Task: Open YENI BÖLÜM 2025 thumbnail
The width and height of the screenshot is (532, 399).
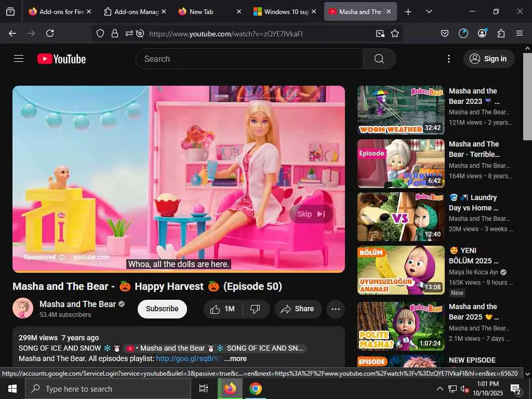Action: [401, 270]
